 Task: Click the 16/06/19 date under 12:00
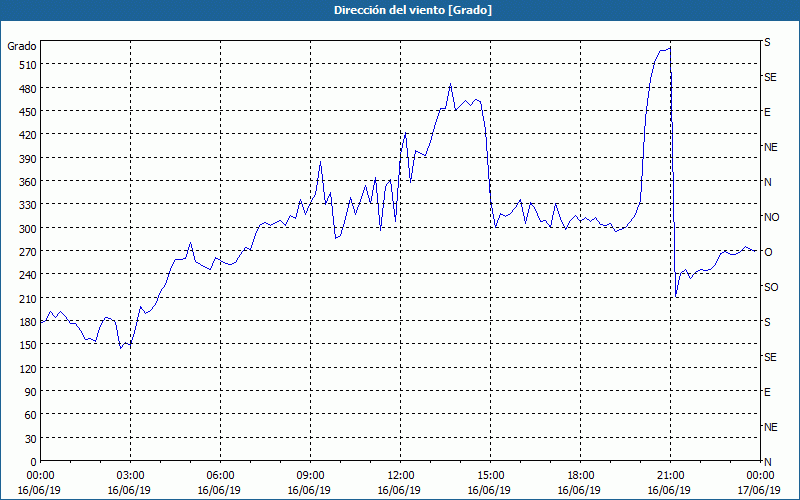coord(399,490)
